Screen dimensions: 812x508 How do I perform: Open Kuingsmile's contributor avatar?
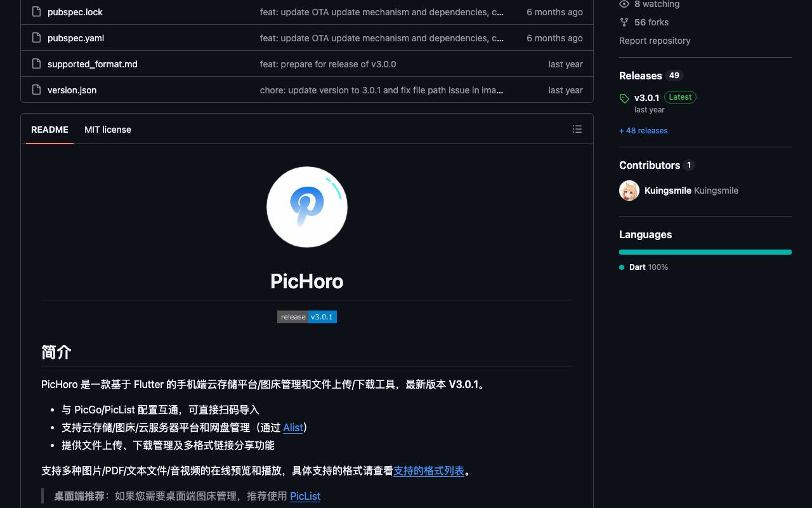click(629, 190)
